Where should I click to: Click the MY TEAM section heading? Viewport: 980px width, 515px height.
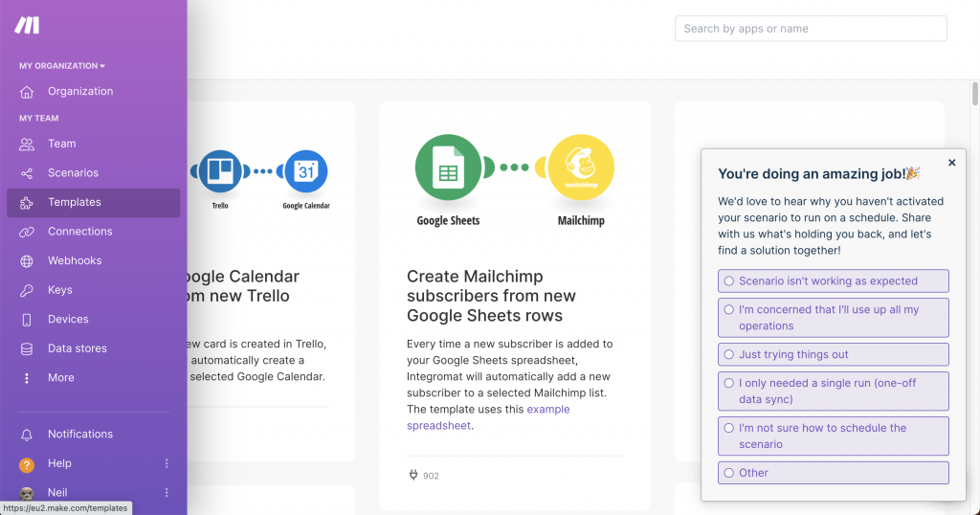pos(38,118)
